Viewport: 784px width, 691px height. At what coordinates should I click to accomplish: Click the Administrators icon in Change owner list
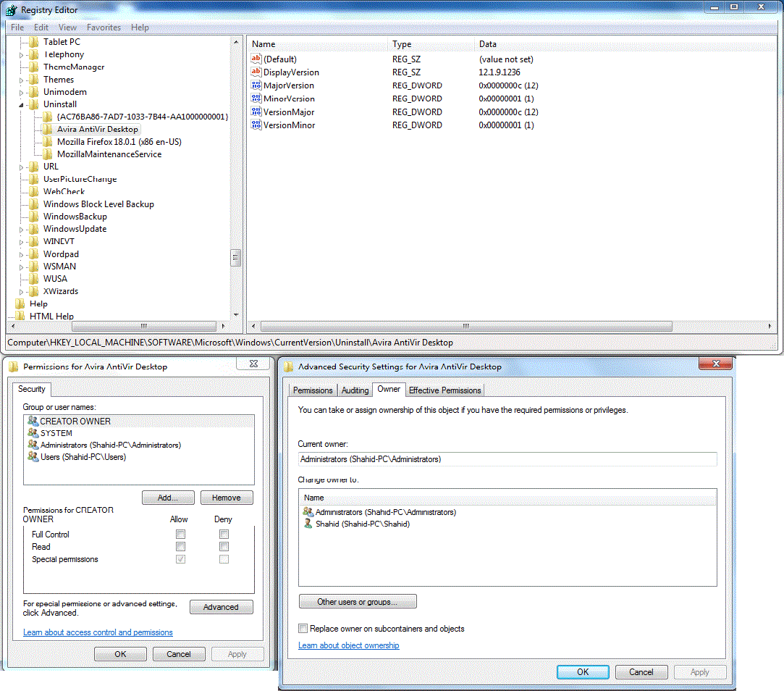coord(308,512)
